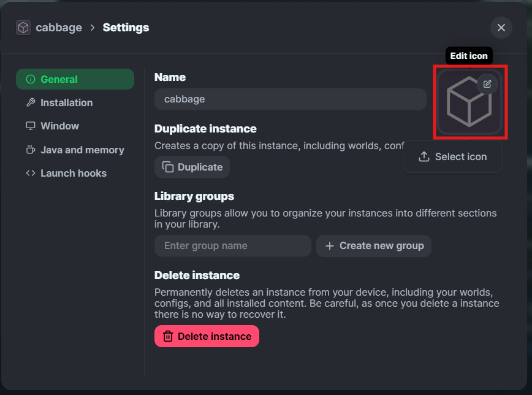Click the monitor icon beside Window

[x=31, y=126]
